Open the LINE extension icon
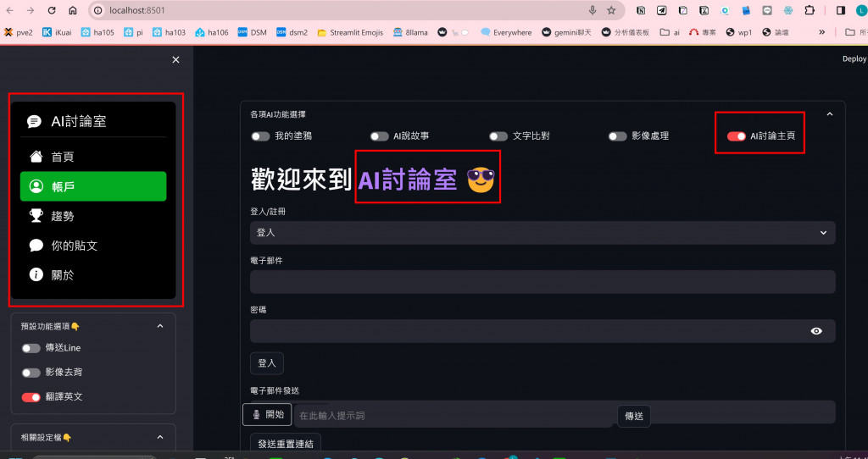The height and width of the screenshot is (459, 868). point(766,10)
